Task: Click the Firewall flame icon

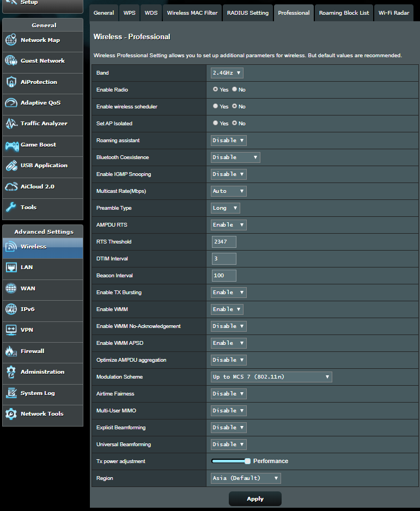Action: pos(11,351)
